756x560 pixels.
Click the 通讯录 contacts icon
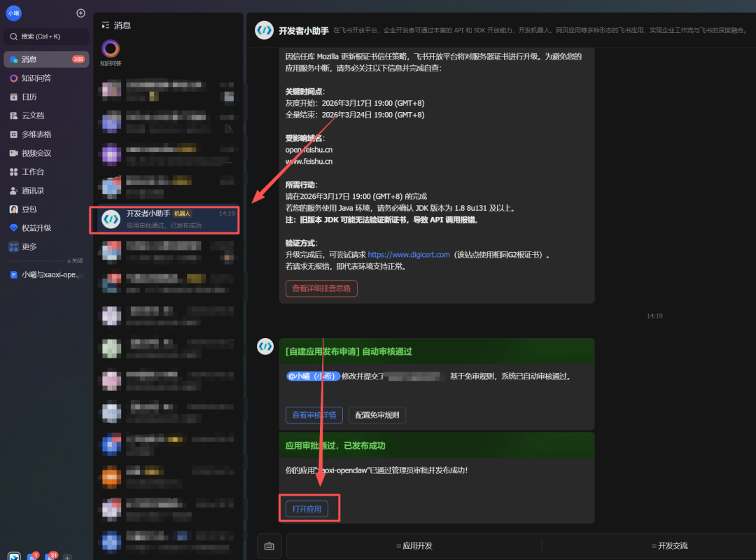(x=13, y=190)
